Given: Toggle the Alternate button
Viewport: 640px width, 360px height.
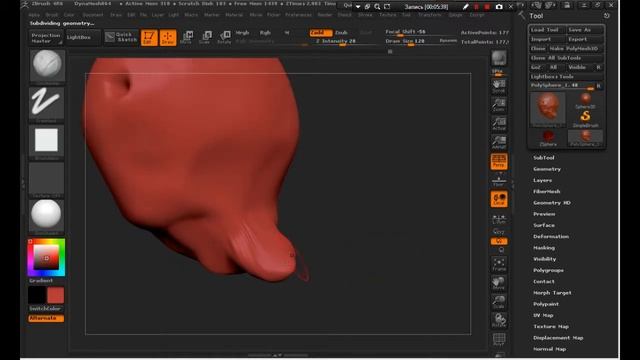Looking at the screenshot, I should click(46, 318).
